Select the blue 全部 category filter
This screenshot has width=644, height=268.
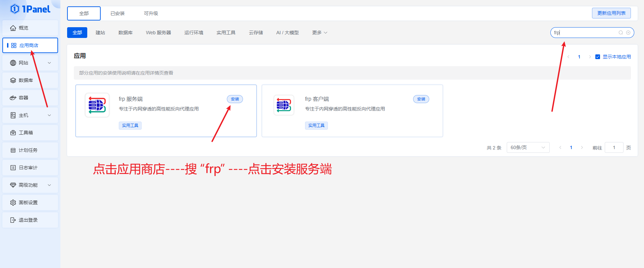tap(77, 33)
